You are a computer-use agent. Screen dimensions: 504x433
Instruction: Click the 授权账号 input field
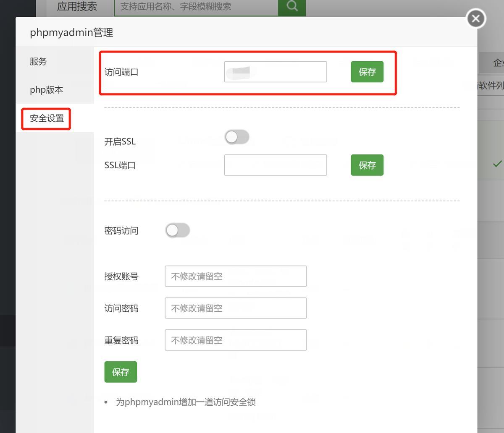pyautogui.click(x=236, y=276)
